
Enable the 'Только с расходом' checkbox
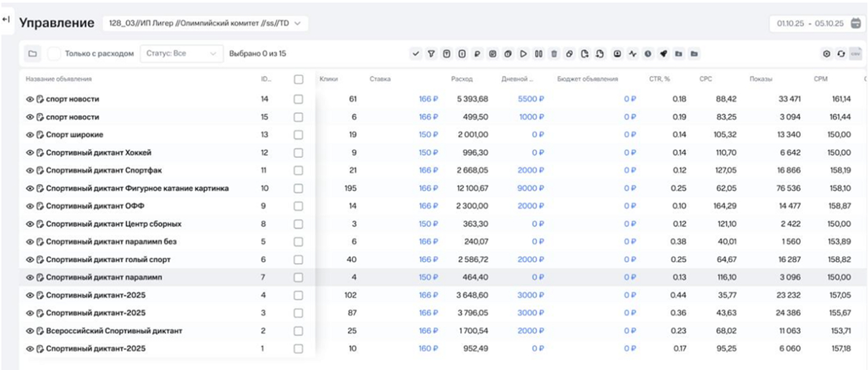click(54, 54)
